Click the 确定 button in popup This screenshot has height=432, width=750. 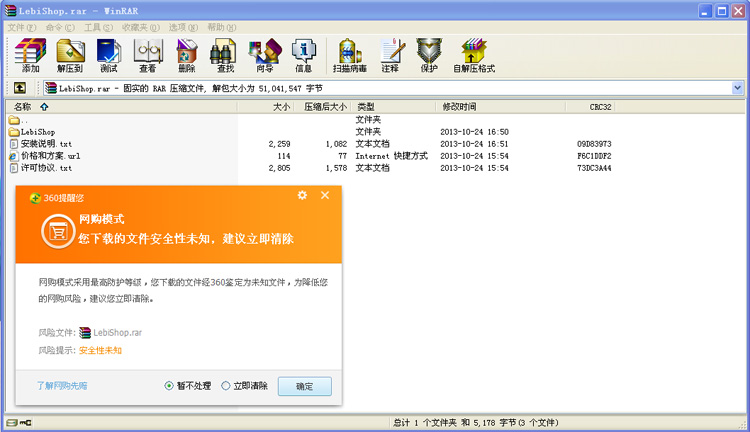305,386
